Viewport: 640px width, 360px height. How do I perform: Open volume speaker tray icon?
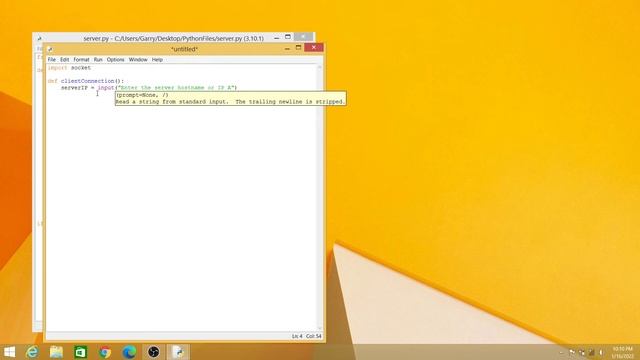tap(601, 352)
